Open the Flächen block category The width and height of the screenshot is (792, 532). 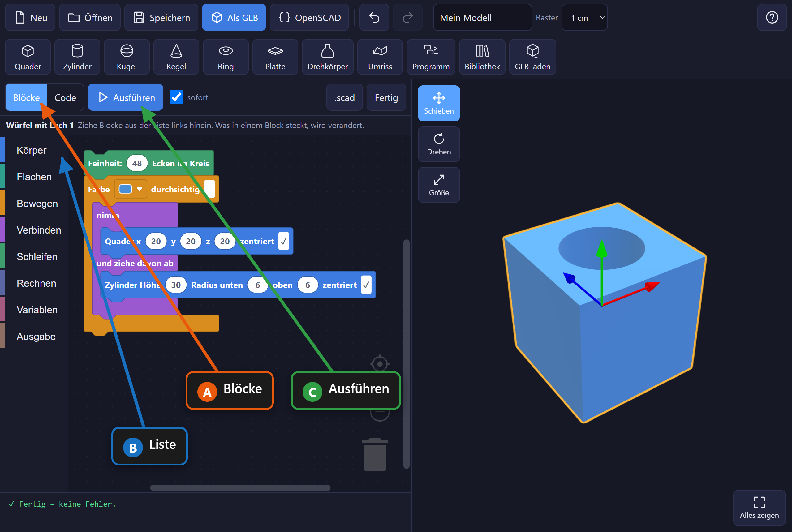(34, 177)
